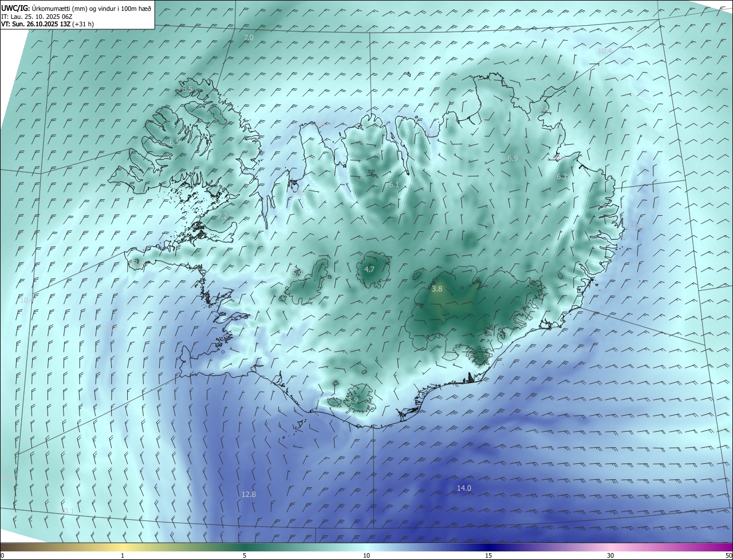Click the 6.3 value near the east coast

click(562, 177)
